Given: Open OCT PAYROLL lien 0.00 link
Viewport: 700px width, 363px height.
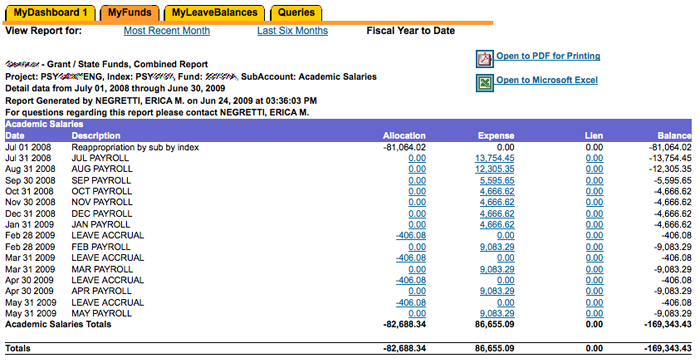Looking at the screenshot, I should (x=594, y=191).
